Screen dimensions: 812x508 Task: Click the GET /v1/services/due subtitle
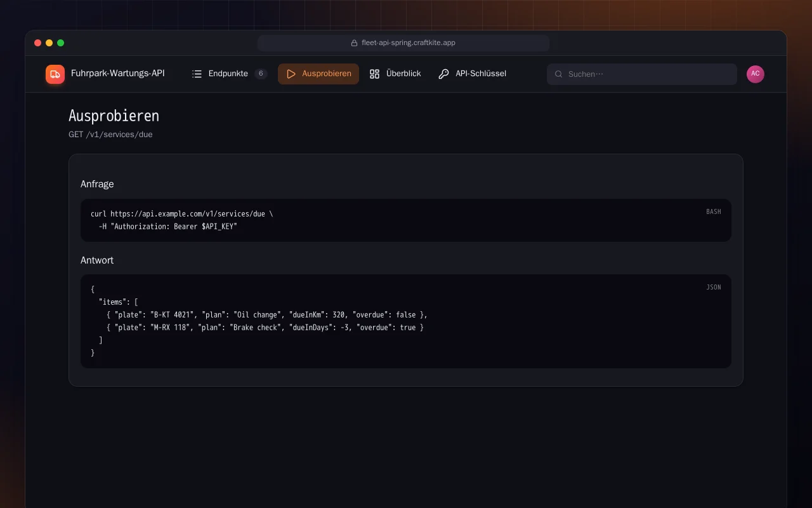tap(110, 135)
